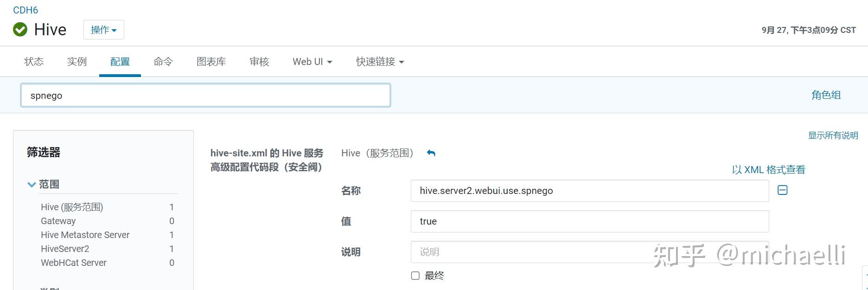Click the CDH6 cluster breadcrumb link
This screenshot has height=290, width=868.
[26, 10]
